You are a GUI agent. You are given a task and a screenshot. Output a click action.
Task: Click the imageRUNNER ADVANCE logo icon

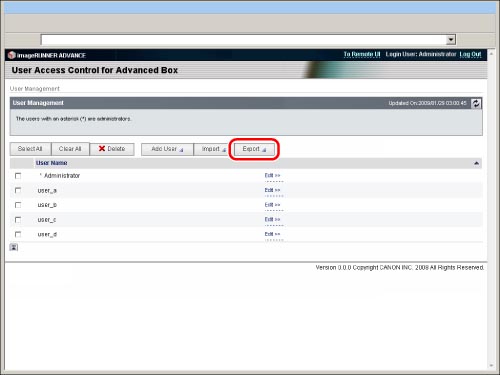[12, 55]
